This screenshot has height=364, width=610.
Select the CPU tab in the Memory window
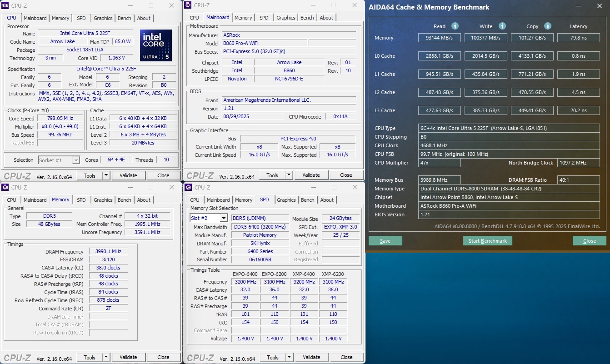pos(11,200)
